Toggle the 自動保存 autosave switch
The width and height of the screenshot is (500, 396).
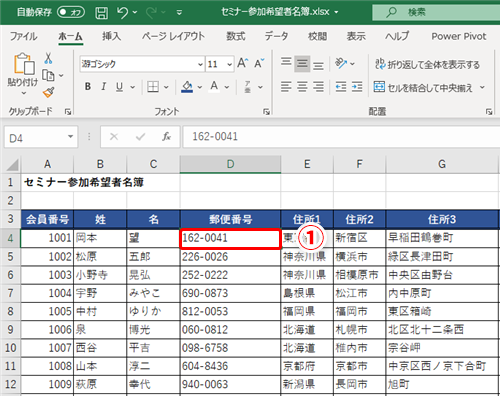(71, 13)
